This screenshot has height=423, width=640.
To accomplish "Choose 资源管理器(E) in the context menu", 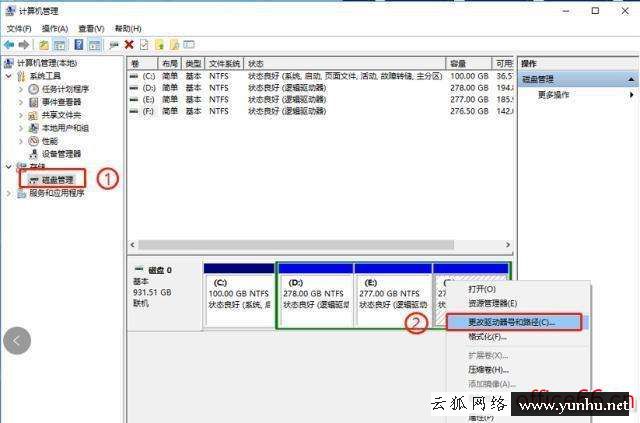I will (x=492, y=303).
